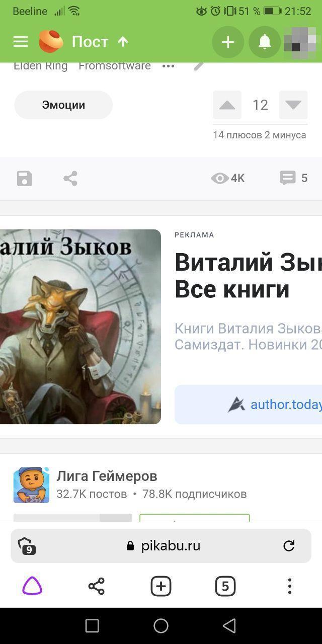
Task: Downvote the post with down arrow
Action: 293,105
